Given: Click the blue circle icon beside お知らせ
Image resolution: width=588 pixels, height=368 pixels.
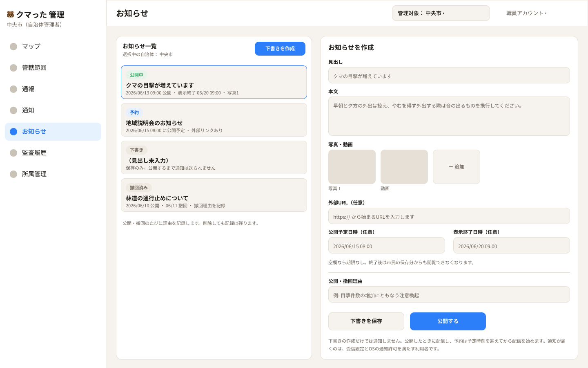Looking at the screenshot, I should [x=13, y=132].
